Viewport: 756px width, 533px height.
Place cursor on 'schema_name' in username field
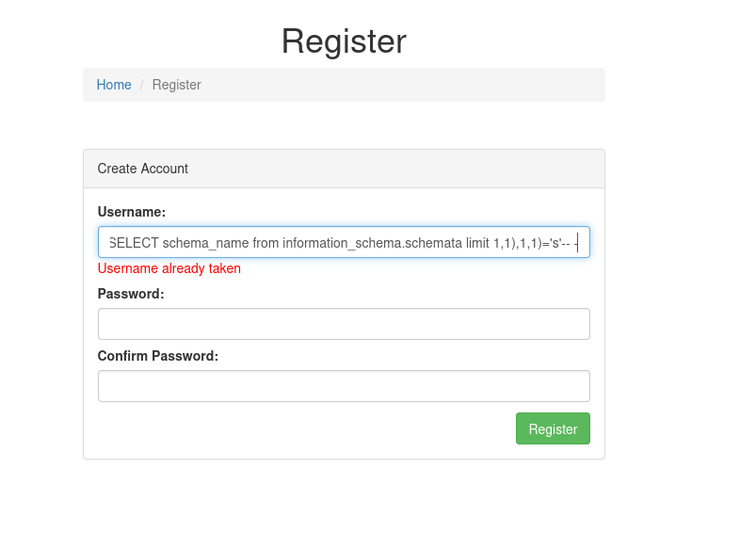[x=205, y=243]
